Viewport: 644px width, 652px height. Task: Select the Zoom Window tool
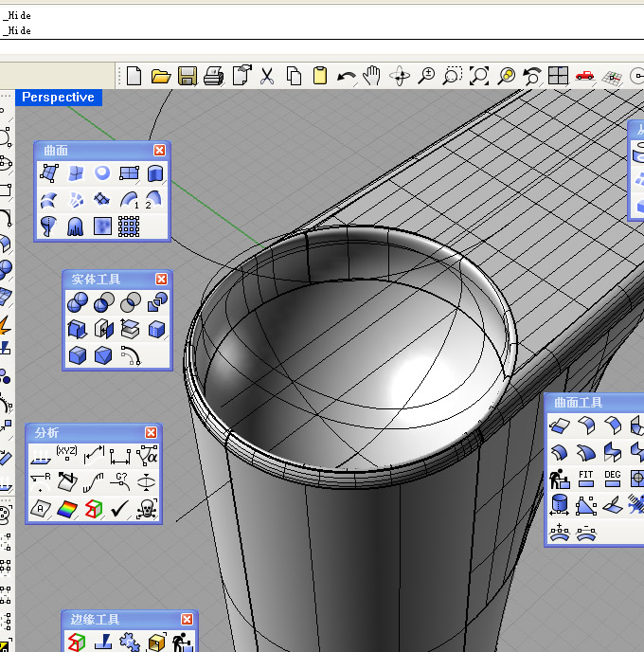click(x=453, y=76)
